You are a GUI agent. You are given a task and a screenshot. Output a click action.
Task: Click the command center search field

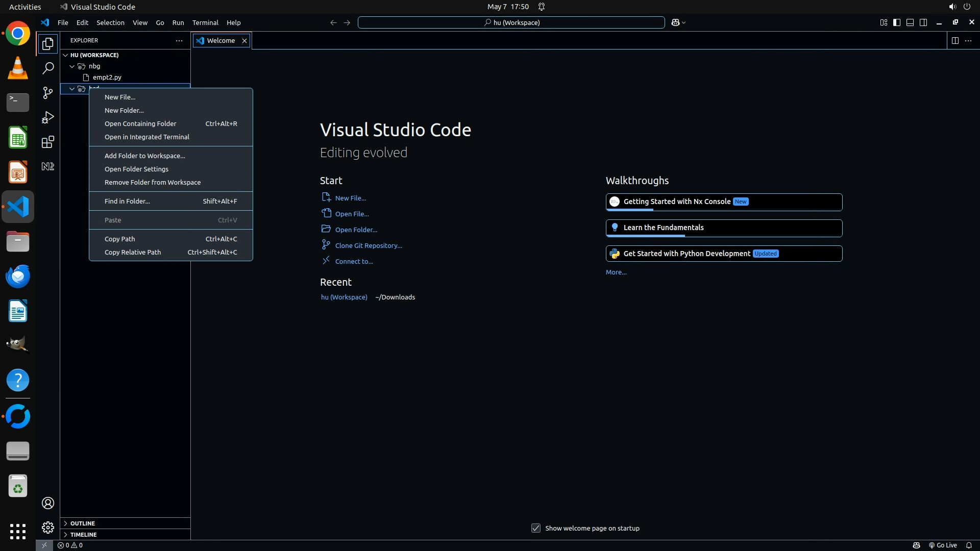click(511, 22)
